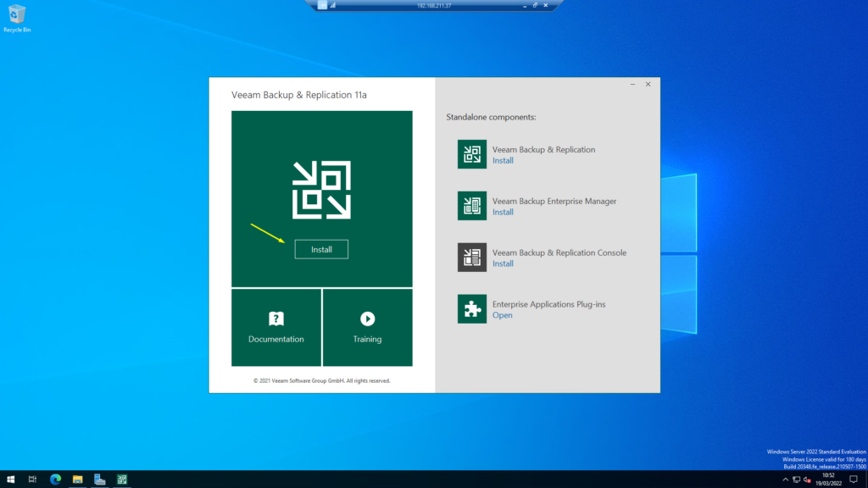Click Install link under Veeam Backup & Replication Console
This screenshot has height=488, width=868.
(503, 264)
